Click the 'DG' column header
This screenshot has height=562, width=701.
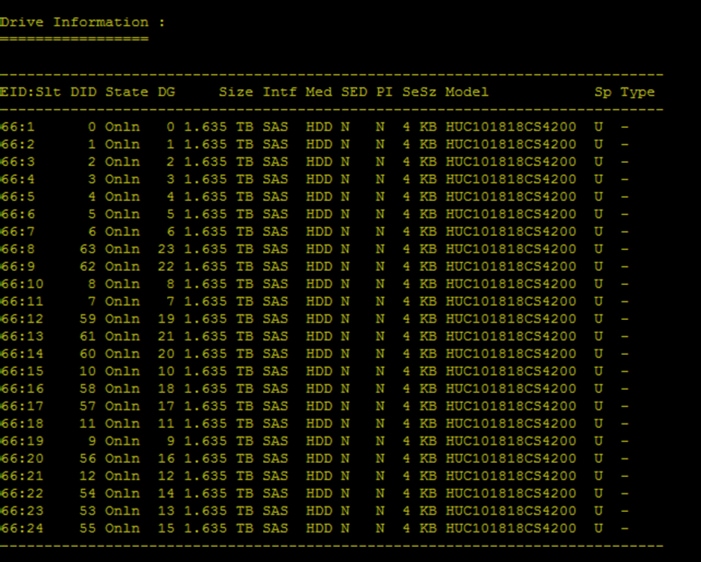tap(166, 92)
